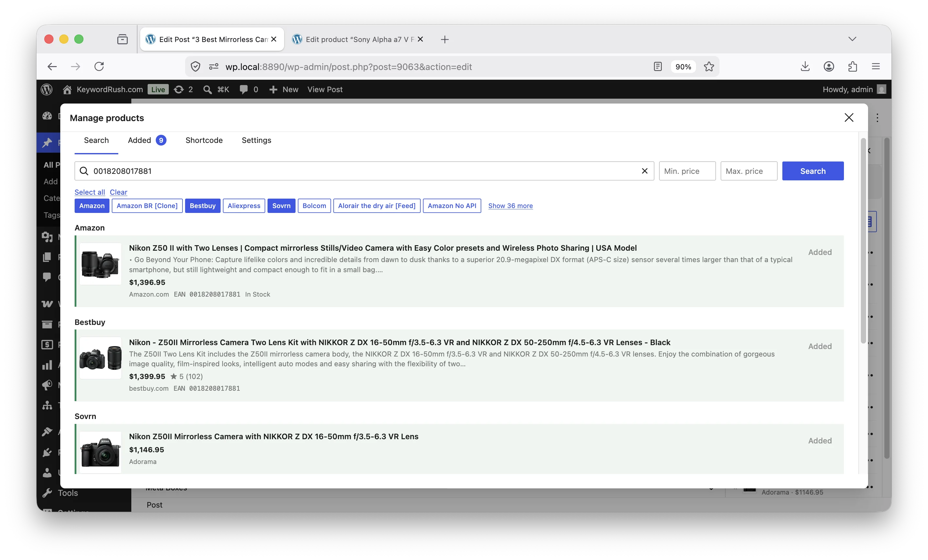Open a new browser tab
Screen dimensions: 928x560
pyautogui.click(x=444, y=39)
